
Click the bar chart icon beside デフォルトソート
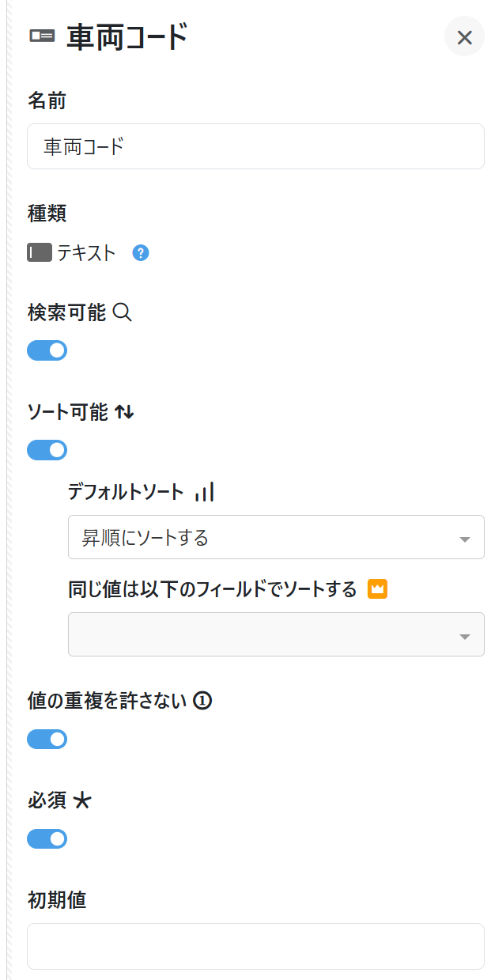click(x=205, y=492)
